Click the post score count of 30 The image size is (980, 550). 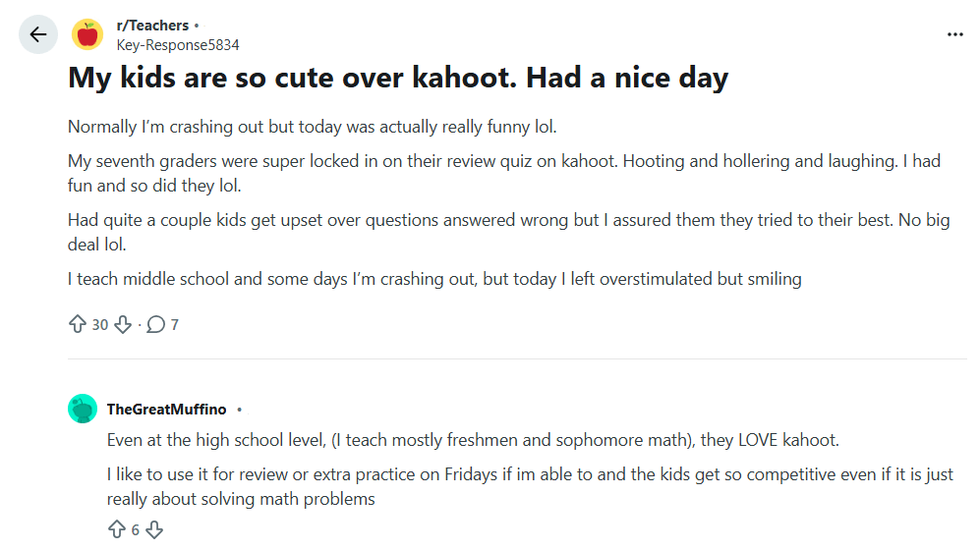pyautogui.click(x=100, y=325)
